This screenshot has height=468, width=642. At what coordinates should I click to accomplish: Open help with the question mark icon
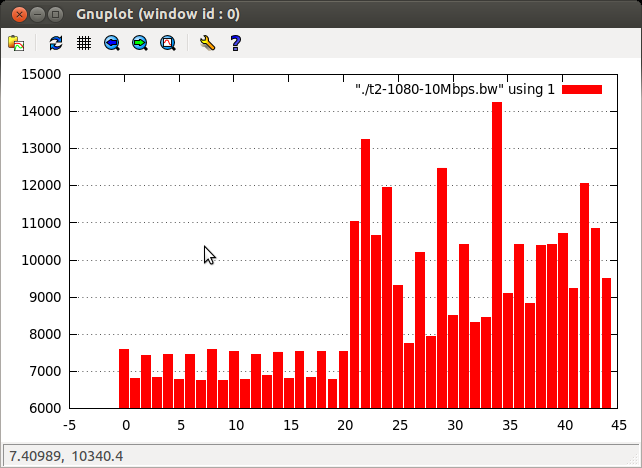pyautogui.click(x=235, y=43)
